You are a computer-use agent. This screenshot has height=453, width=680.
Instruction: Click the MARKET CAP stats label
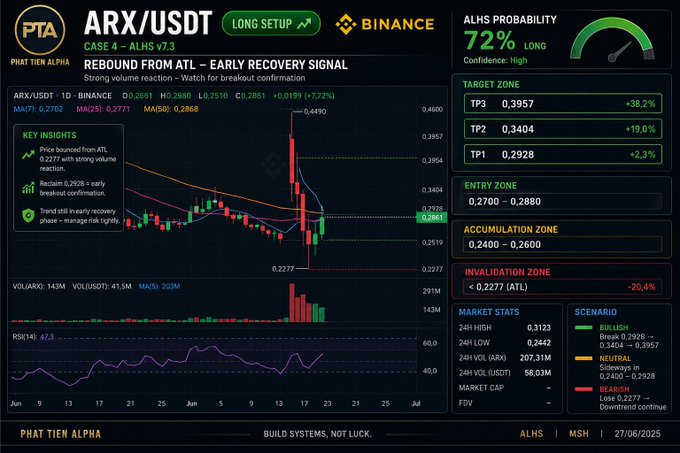pos(481,388)
